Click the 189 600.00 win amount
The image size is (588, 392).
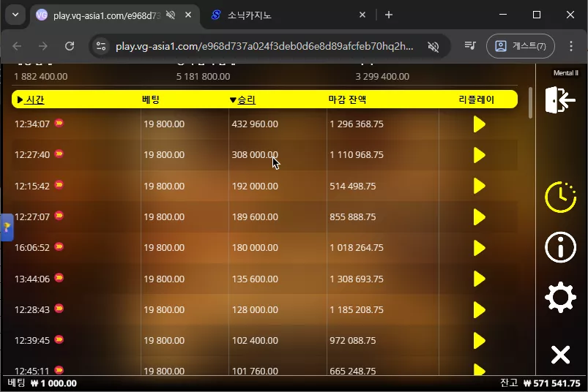255,217
